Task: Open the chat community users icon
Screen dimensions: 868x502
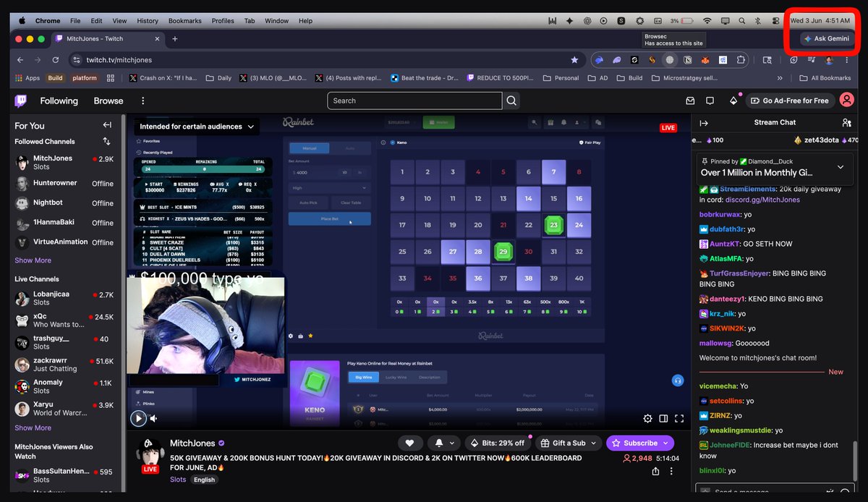Action: (847, 123)
